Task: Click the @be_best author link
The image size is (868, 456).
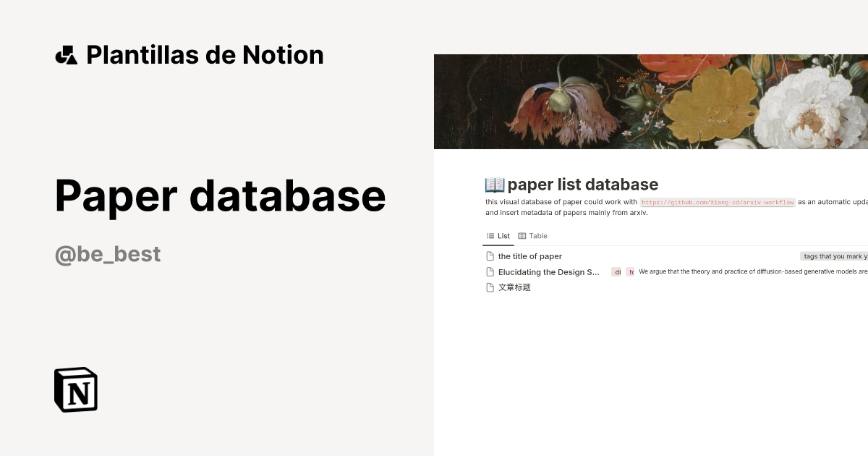Action: tap(107, 253)
